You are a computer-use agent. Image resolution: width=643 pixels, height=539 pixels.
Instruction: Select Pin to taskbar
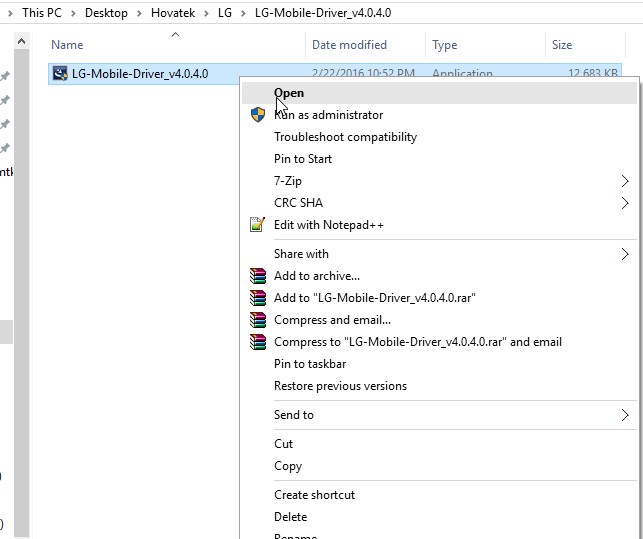pos(439,364)
